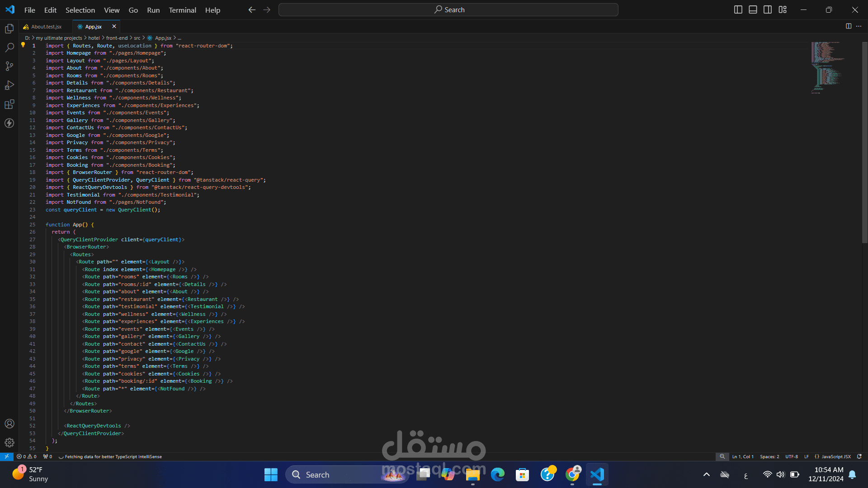Open the Search view in activity bar
Viewport: 868px width, 488px height.
(x=9, y=47)
